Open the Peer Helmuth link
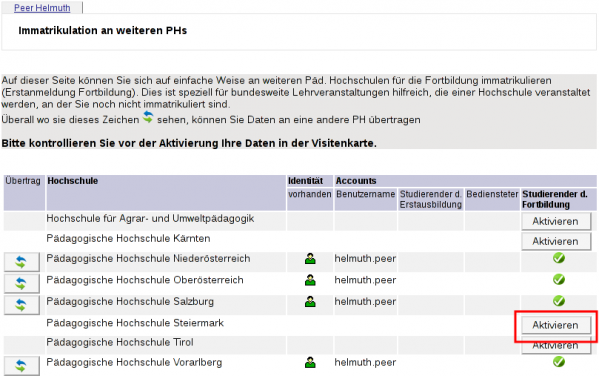The height and width of the screenshot is (376, 599). pos(42,8)
